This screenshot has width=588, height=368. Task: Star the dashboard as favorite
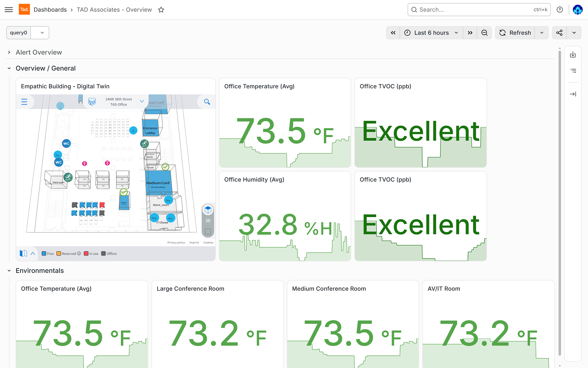pos(161,10)
